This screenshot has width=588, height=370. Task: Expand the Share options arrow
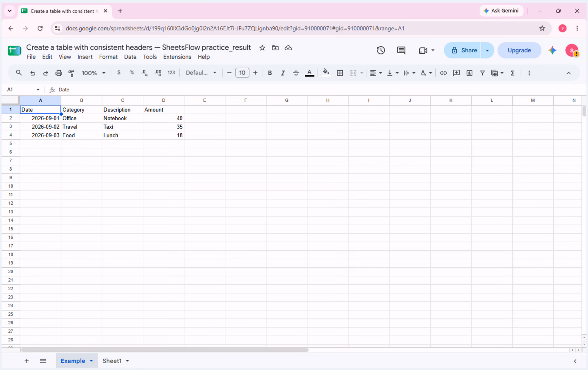click(487, 50)
